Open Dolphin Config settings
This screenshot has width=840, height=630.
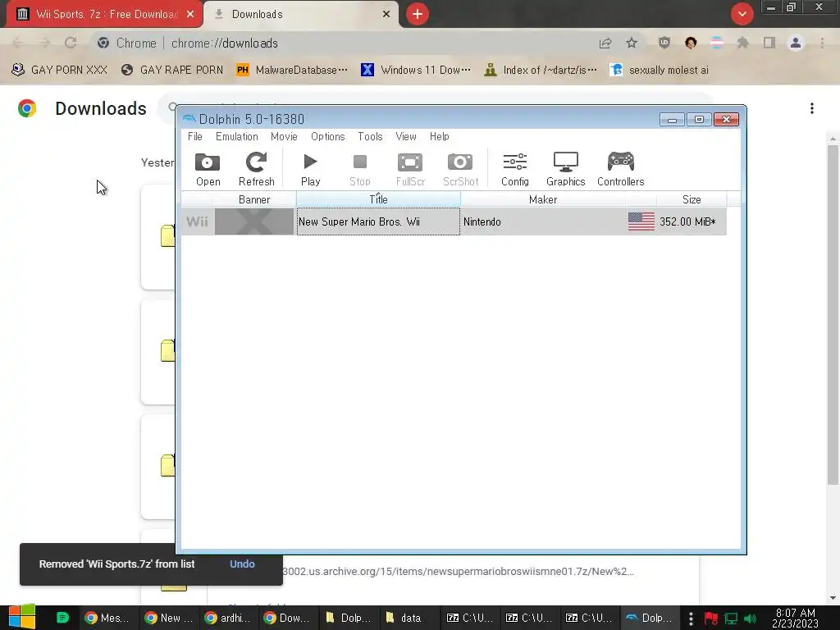515,169
